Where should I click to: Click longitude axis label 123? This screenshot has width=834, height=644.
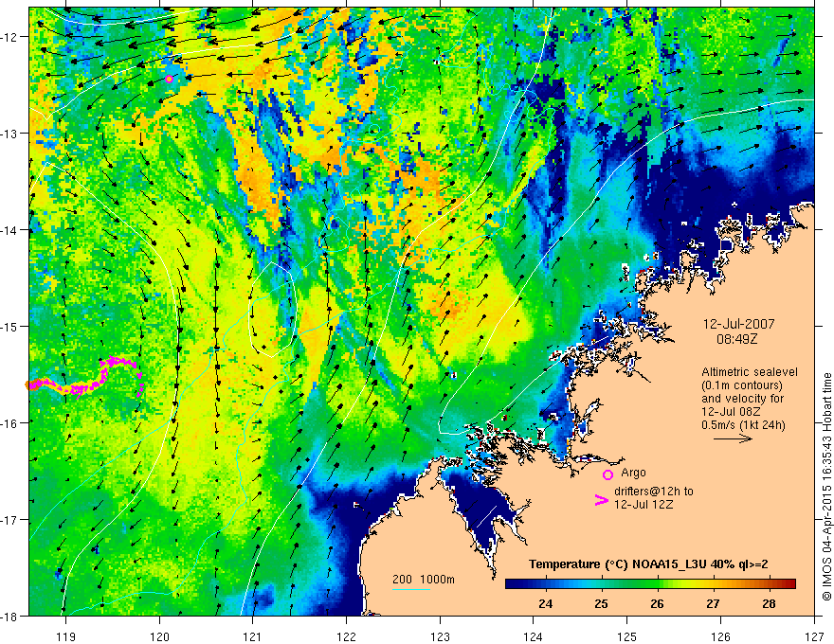tap(440, 636)
